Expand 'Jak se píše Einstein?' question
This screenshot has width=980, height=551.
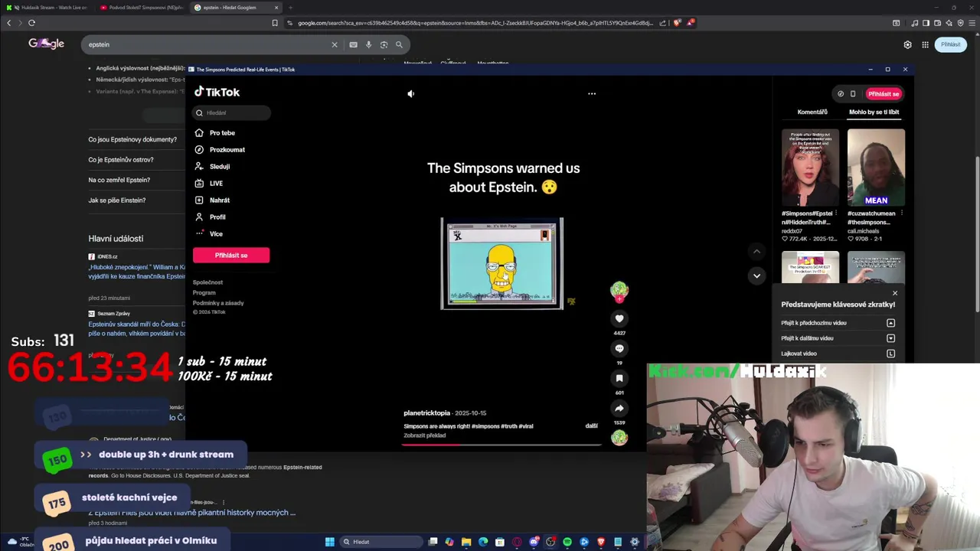coord(116,201)
